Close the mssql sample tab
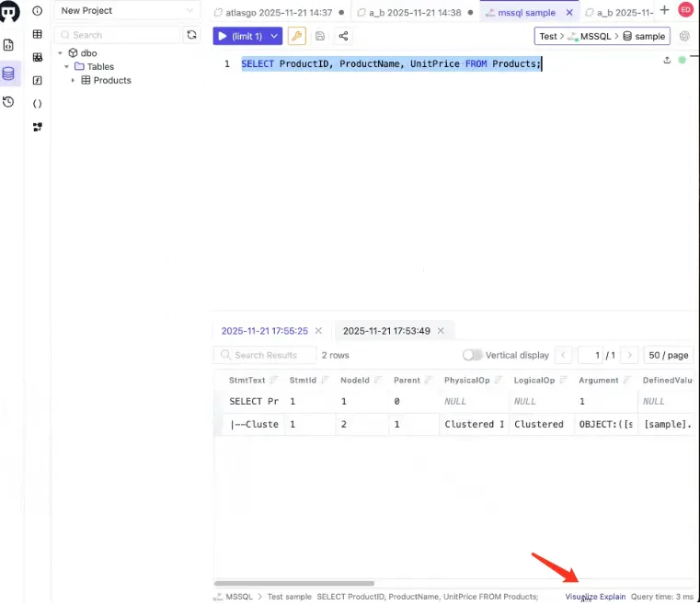Viewport: 700px width, 605px height. 569,13
